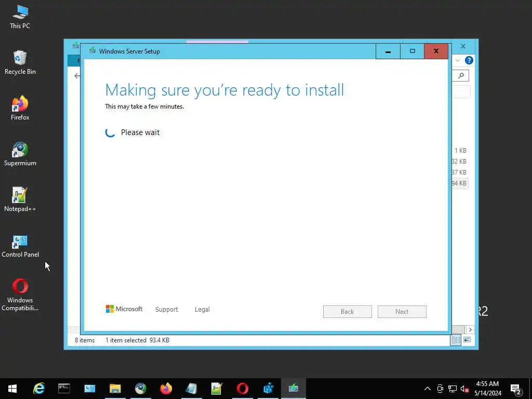Launch Firefox from the desktop shortcut

tap(20, 109)
